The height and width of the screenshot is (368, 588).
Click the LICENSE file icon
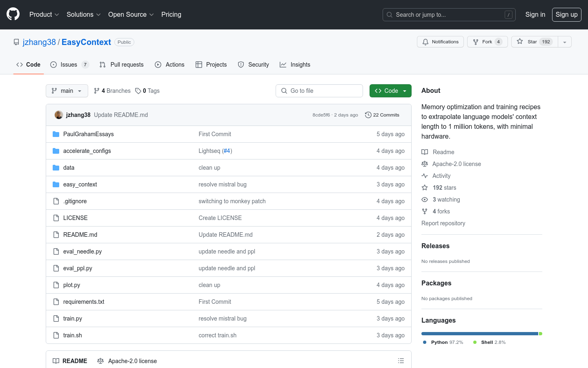[x=56, y=218]
